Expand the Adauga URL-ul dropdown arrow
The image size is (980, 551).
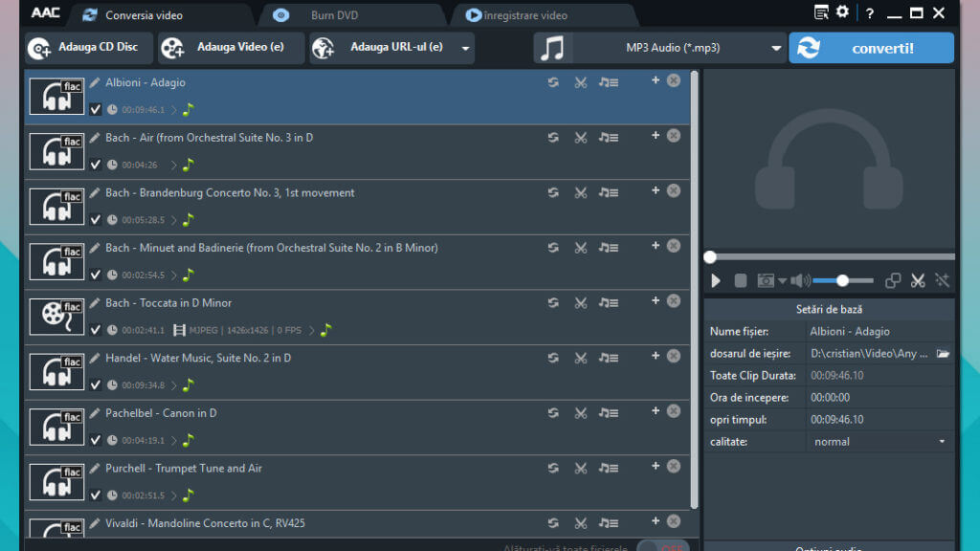[x=465, y=48]
